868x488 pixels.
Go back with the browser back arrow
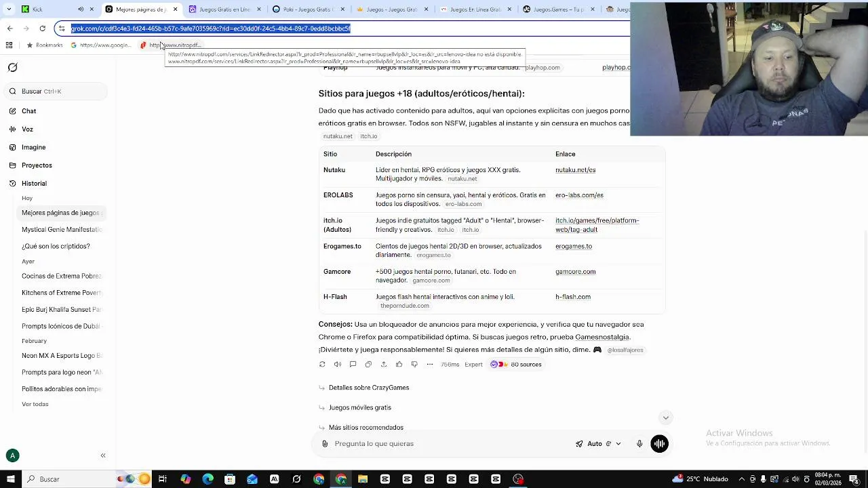pos(9,28)
